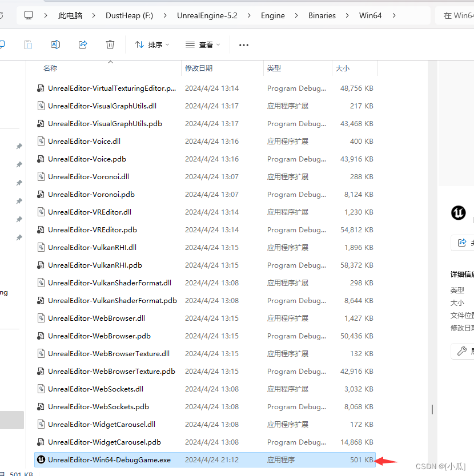
Task: Sort by the 名称 column header
Action: (50, 68)
